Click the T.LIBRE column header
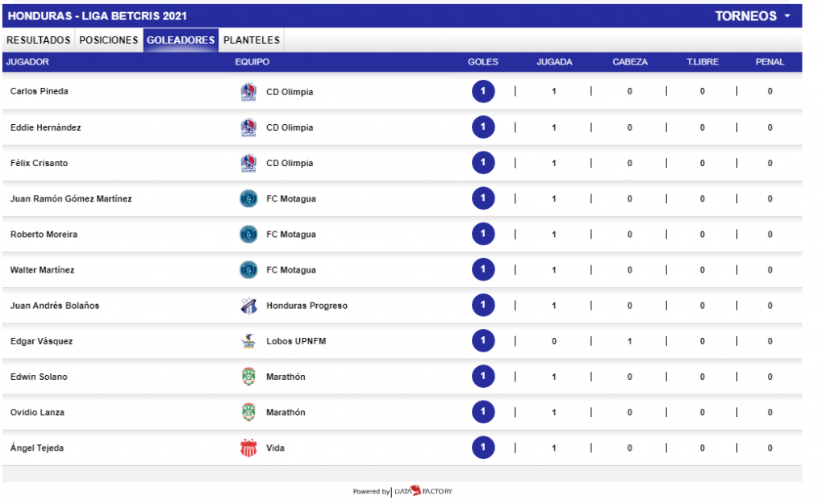The height and width of the screenshot is (504, 826). pyautogui.click(x=703, y=61)
